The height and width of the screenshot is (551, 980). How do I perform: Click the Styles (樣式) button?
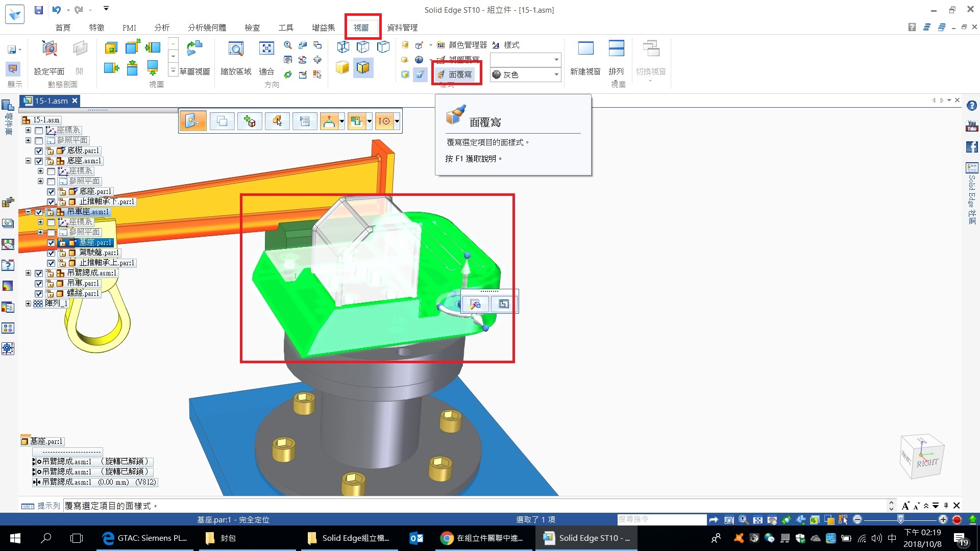(506, 45)
